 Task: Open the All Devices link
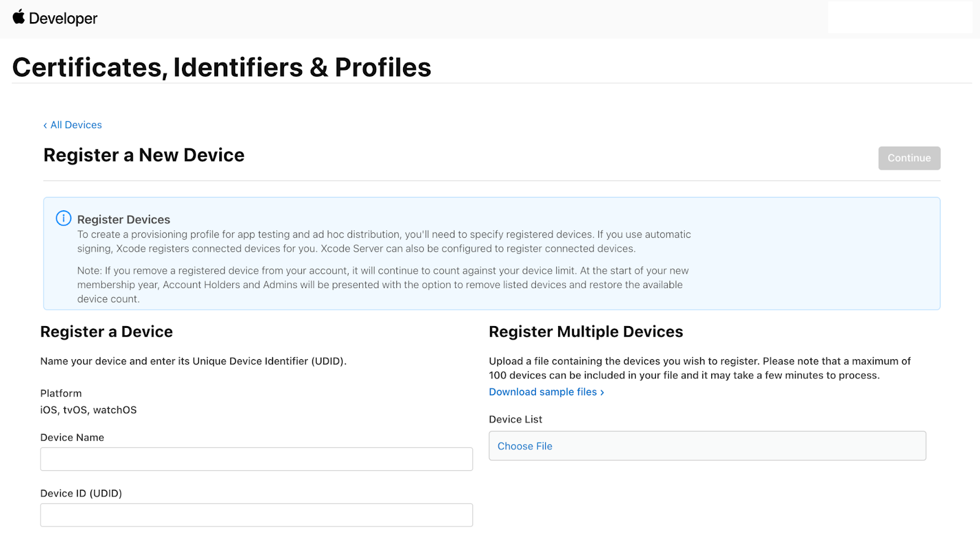point(76,125)
